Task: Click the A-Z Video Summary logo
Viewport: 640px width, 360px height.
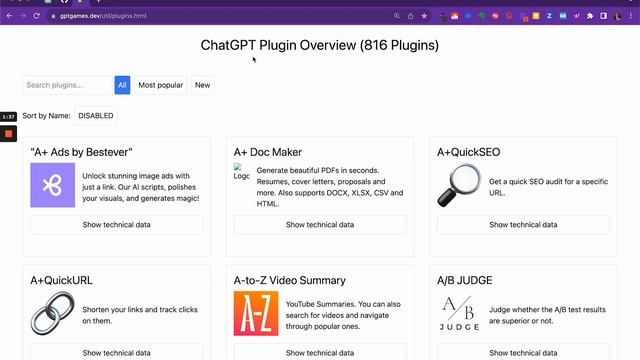Action: [256, 313]
